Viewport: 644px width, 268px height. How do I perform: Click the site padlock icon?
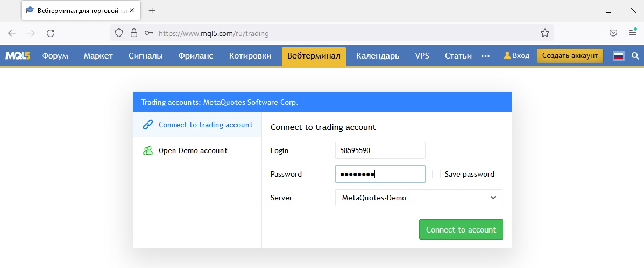[x=133, y=33]
